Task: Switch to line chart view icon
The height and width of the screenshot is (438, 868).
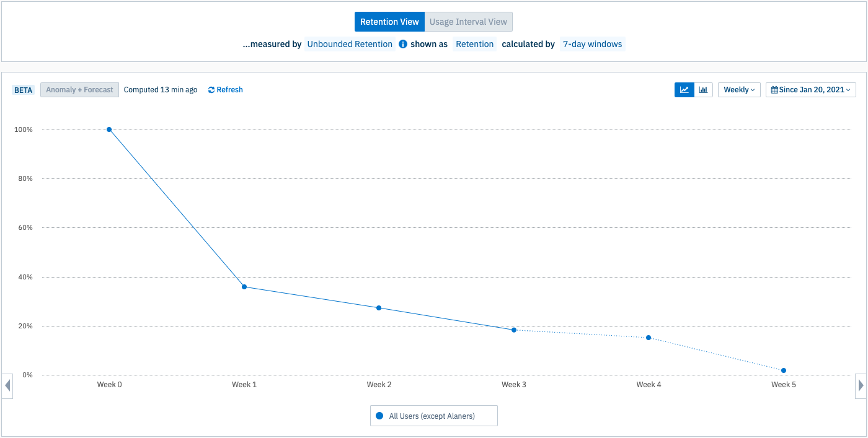Action: coord(684,90)
